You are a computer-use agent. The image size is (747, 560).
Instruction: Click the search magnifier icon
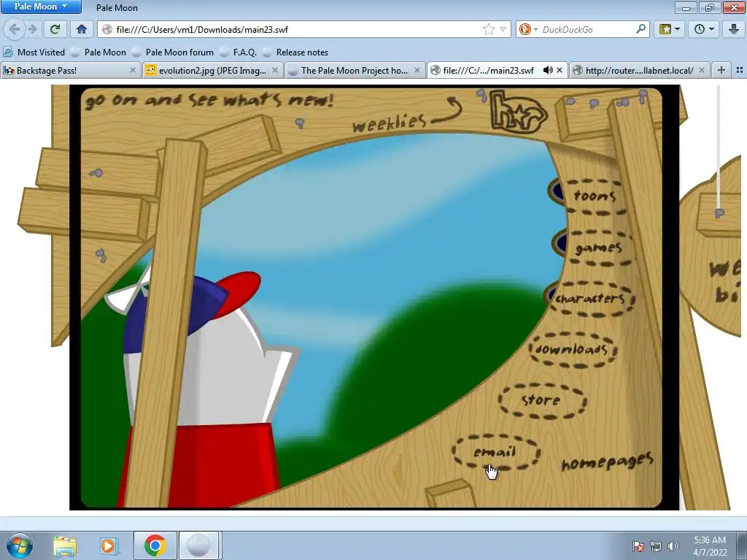coord(640,29)
